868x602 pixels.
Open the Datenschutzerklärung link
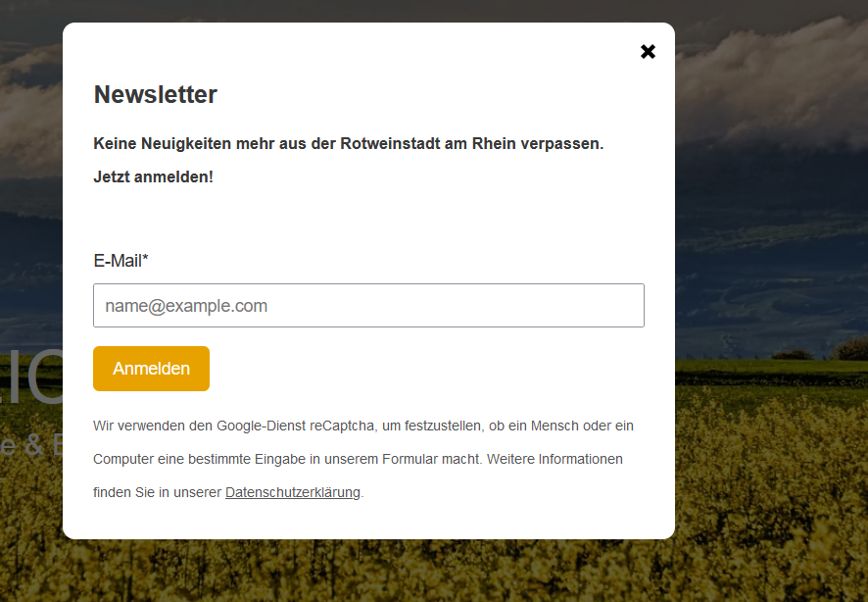293,492
